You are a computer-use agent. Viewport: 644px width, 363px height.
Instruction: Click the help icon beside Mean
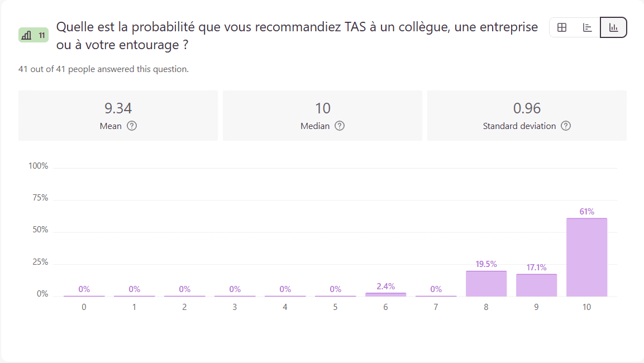(x=132, y=126)
